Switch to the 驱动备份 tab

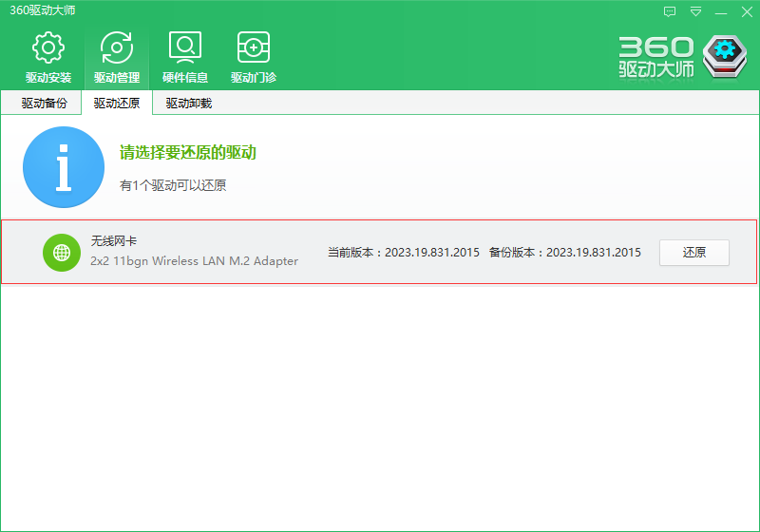coord(45,104)
